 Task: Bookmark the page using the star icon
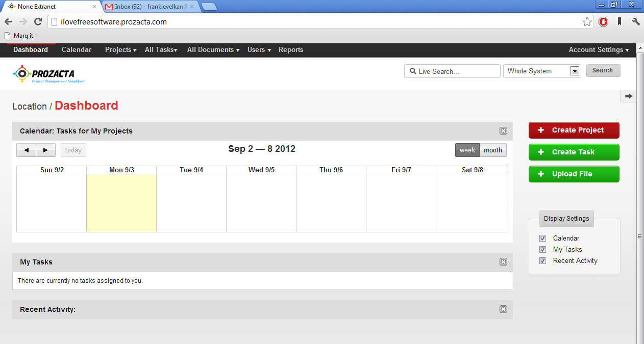[587, 22]
